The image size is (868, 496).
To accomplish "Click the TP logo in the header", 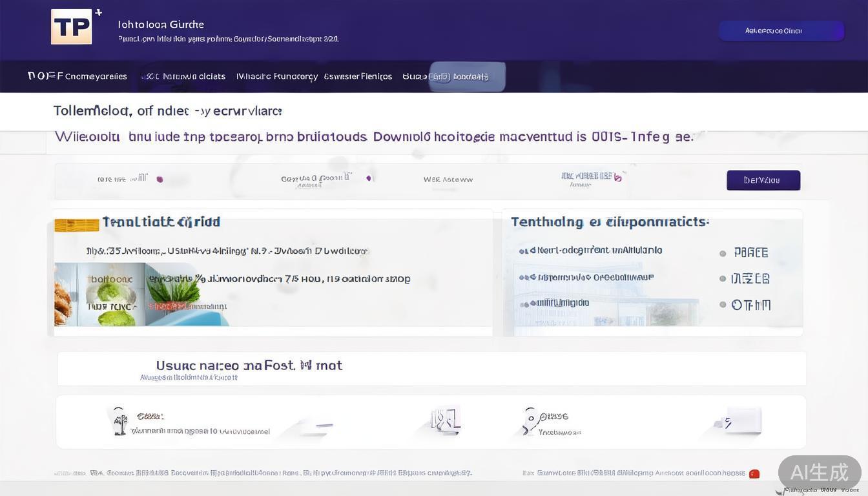I will click(x=72, y=27).
